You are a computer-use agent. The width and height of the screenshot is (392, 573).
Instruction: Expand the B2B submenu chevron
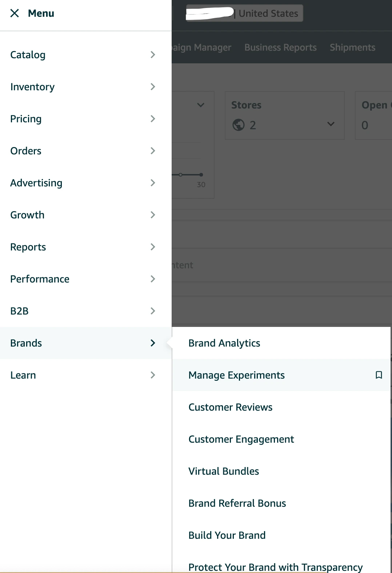click(x=153, y=311)
